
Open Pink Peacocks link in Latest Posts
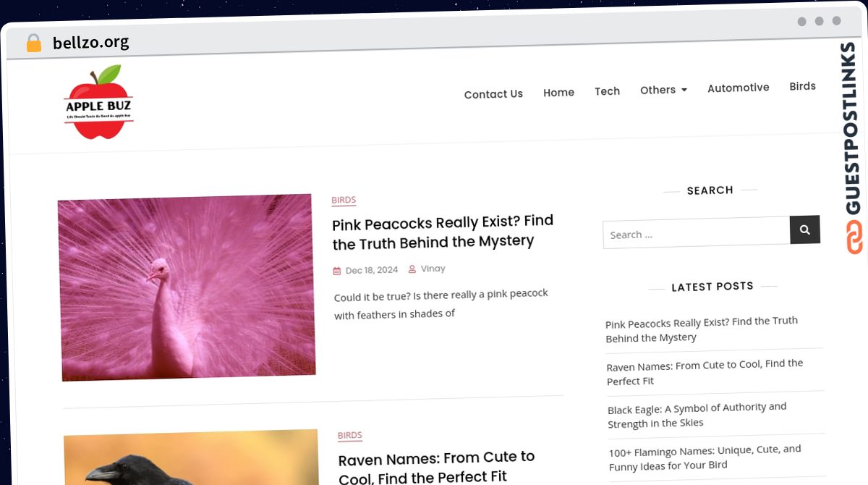point(702,329)
